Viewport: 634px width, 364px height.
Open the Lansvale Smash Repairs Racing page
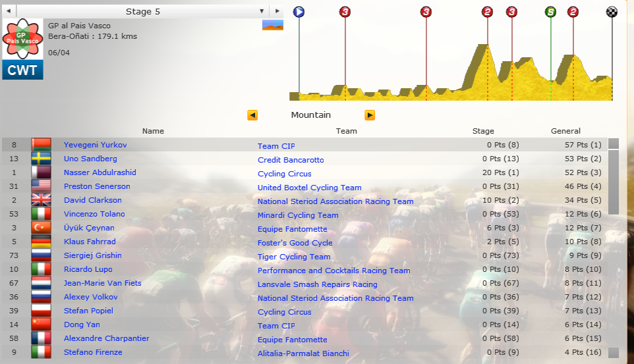point(318,284)
